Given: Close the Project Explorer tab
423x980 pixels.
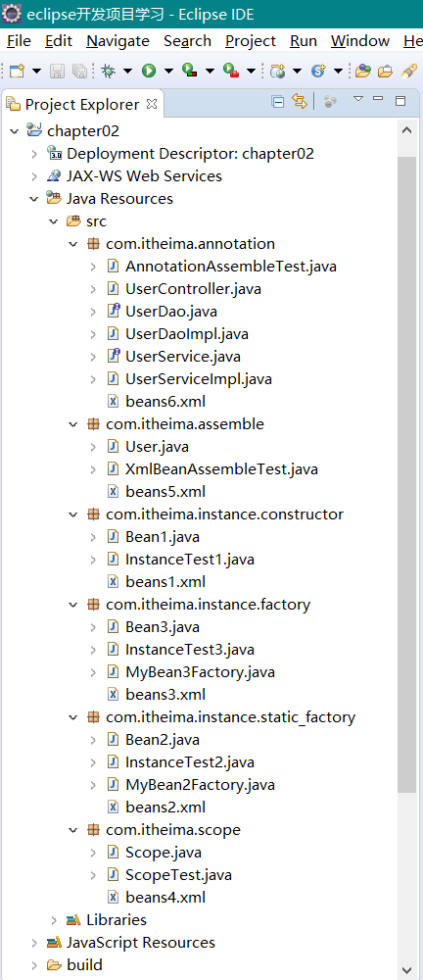Looking at the screenshot, I should click(x=151, y=103).
